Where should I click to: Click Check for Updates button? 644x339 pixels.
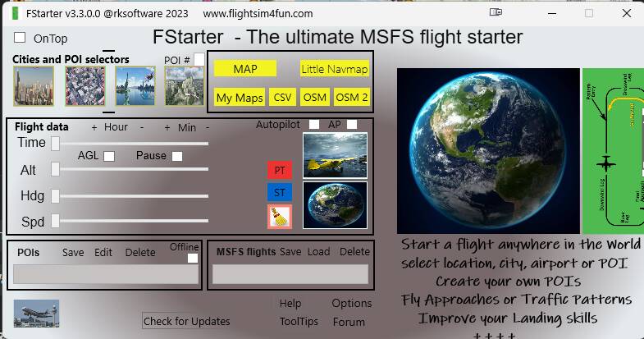(187, 321)
